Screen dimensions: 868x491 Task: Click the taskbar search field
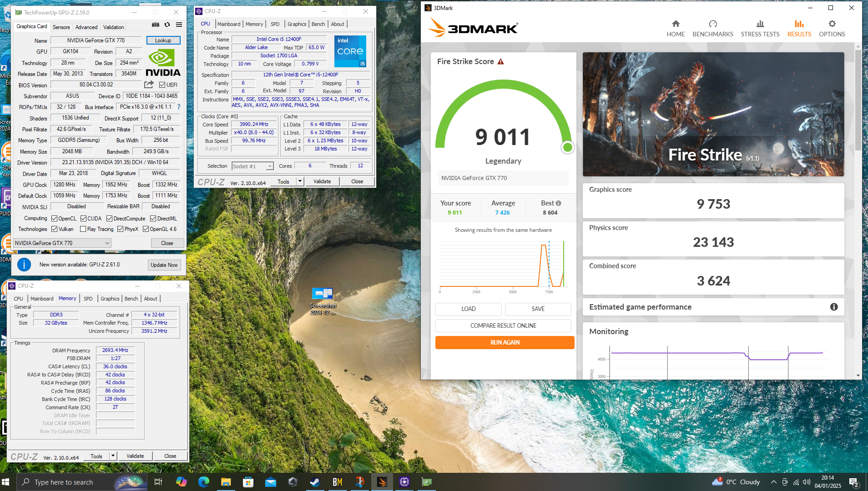[82, 482]
